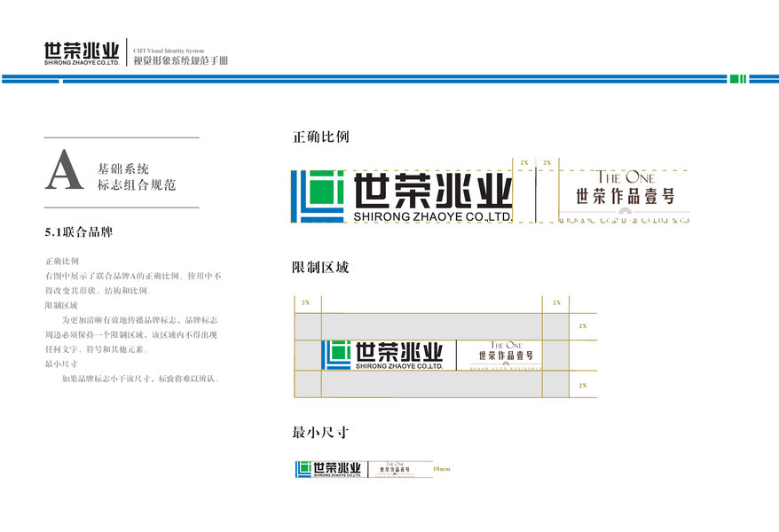Screen dimensions: 779x532
Task: Click the bold 最小尺寸 heading above the smallest logo
Action: pyautogui.click(x=320, y=433)
